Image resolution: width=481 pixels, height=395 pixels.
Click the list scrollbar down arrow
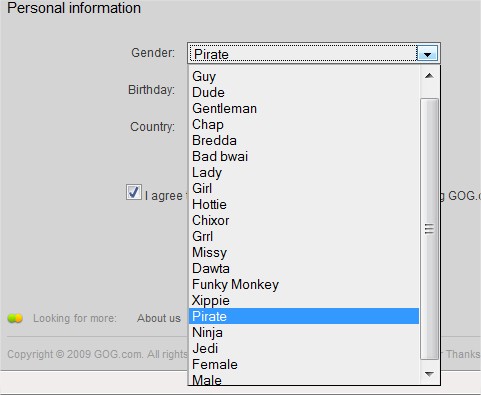pos(429,374)
